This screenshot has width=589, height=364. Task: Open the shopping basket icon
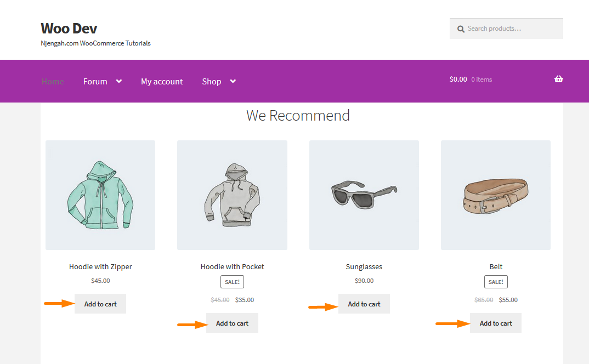tap(559, 79)
